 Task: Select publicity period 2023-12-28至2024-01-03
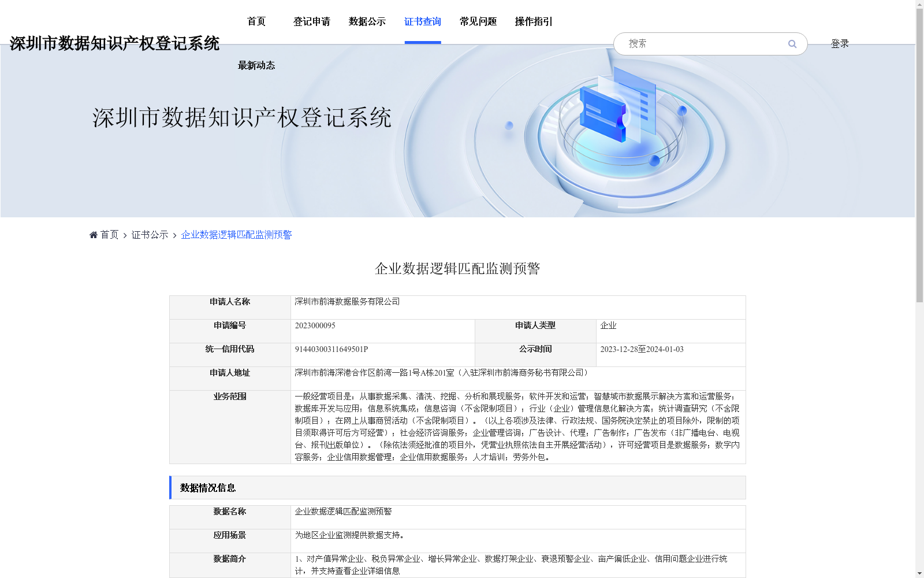pyautogui.click(x=642, y=349)
